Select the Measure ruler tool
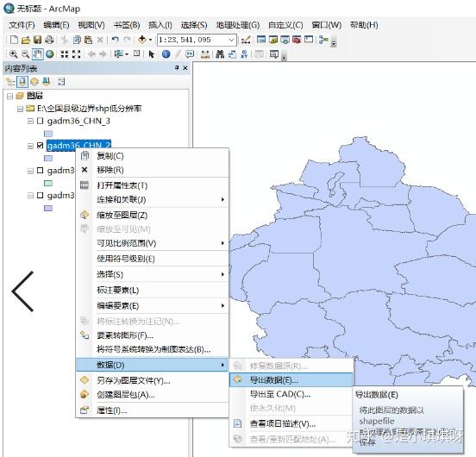The width and height of the screenshot is (476, 457). point(205,54)
